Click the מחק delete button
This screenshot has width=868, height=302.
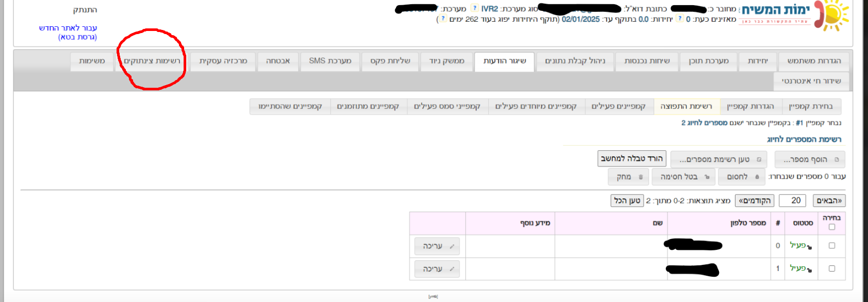tap(629, 177)
